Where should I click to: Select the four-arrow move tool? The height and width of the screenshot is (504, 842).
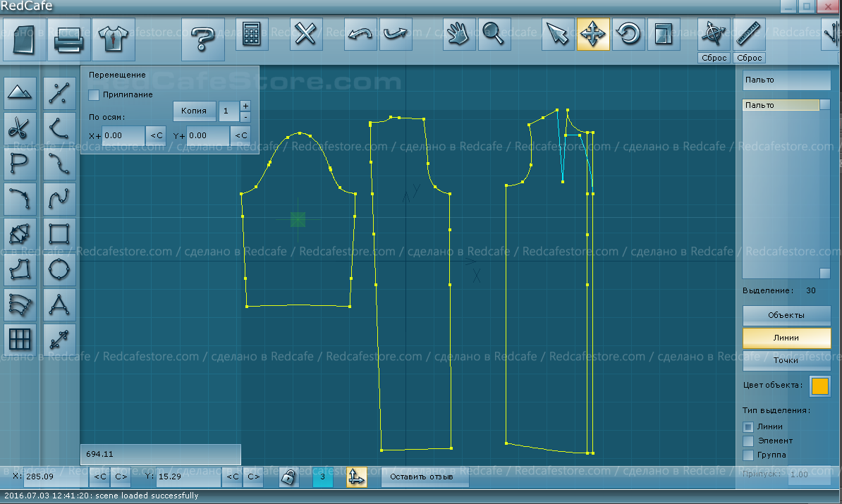pyautogui.click(x=593, y=35)
